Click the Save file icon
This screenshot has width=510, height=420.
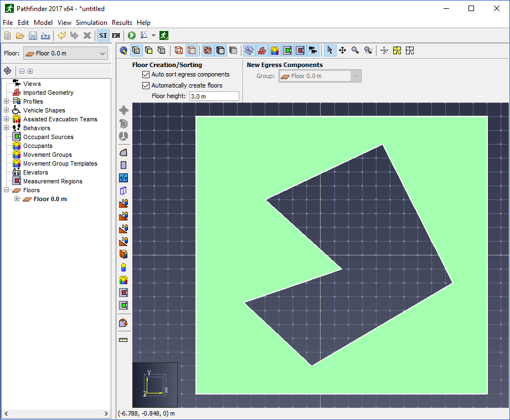pos(33,35)
